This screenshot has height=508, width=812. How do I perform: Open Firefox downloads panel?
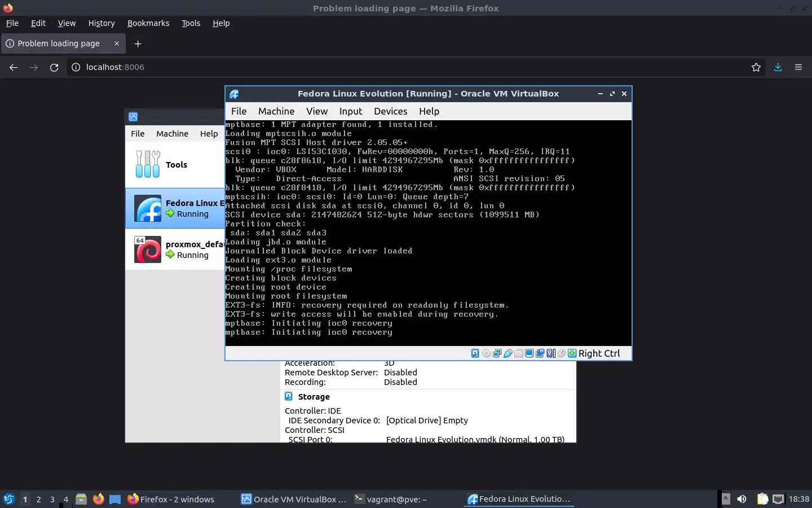coord(778,67)
